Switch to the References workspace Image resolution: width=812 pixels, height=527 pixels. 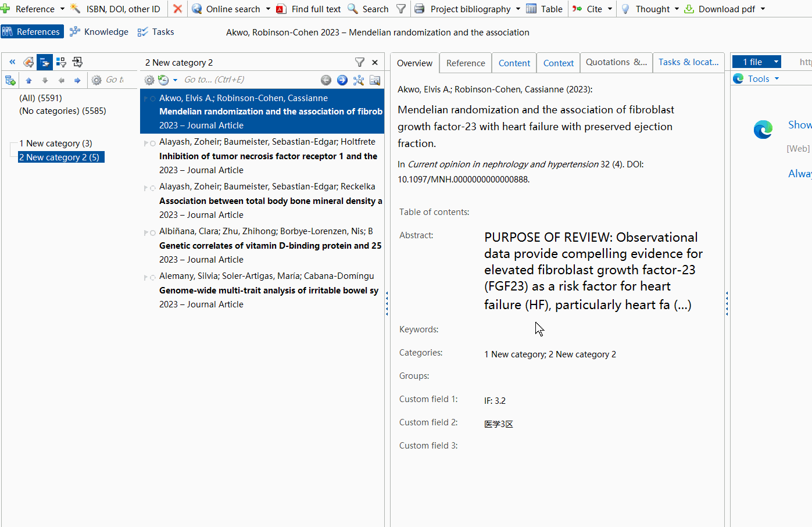32,31
